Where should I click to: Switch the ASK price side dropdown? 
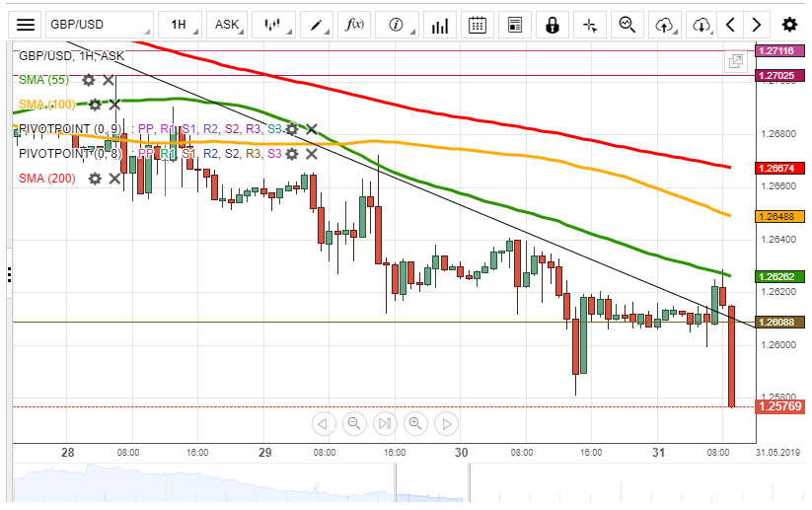coord(227,25)
